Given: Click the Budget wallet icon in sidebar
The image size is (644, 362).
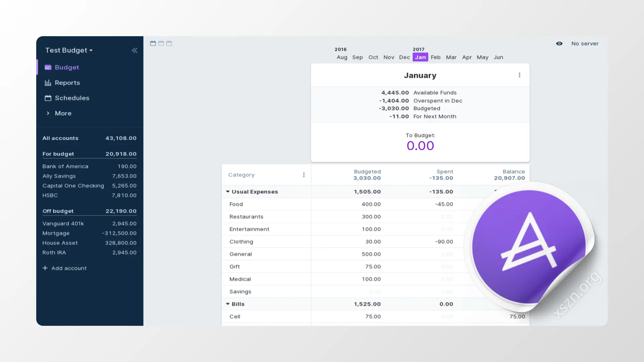Looking at the screenshot, I should (48, 67).
